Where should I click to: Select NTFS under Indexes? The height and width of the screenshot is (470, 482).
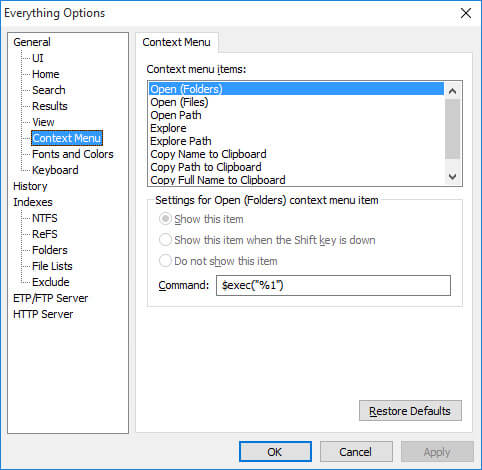click(x=45, y=218)
